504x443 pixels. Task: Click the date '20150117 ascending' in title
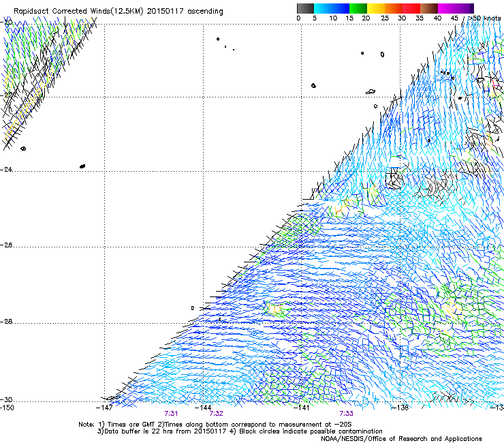click(185, 12)
